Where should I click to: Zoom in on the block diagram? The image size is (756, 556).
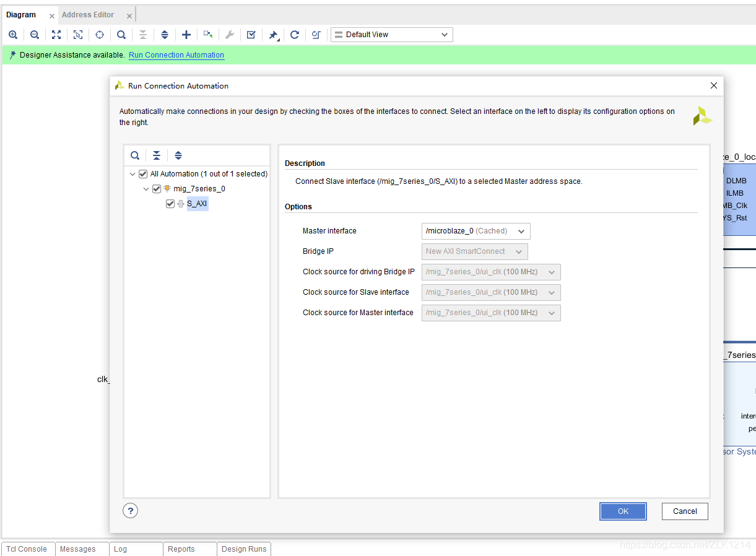[13, 35]
